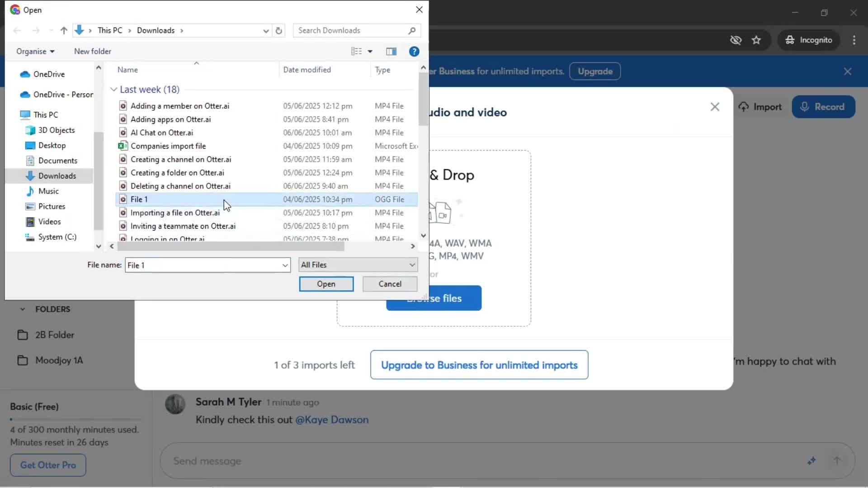The height and width of the screenshot is (488, 868).
Task: Click the Import button in Otter
Action: pyautogui.click(x=759, y=107)
